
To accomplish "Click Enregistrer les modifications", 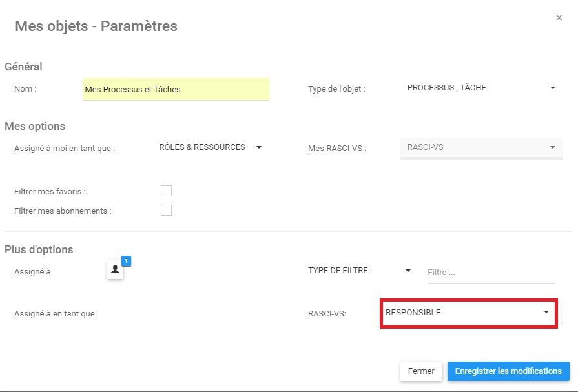I will click(x=508, y=371).
